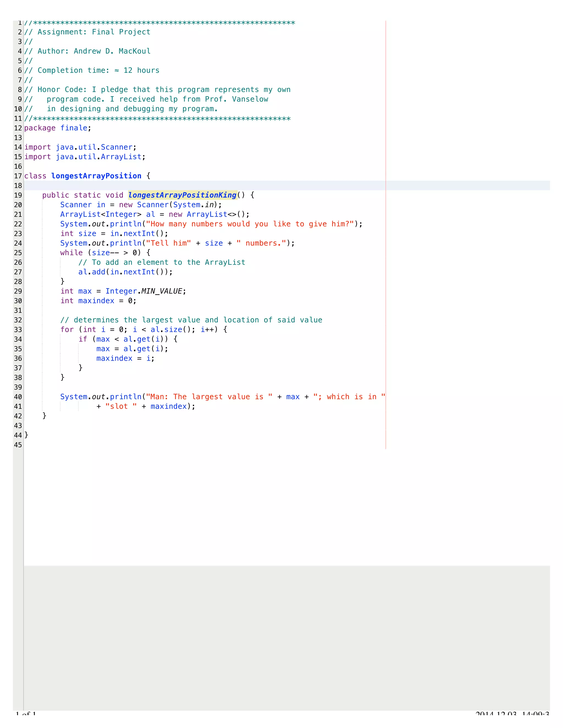Click 'import java.util.ArrayList;' statement

pos(85,157)
